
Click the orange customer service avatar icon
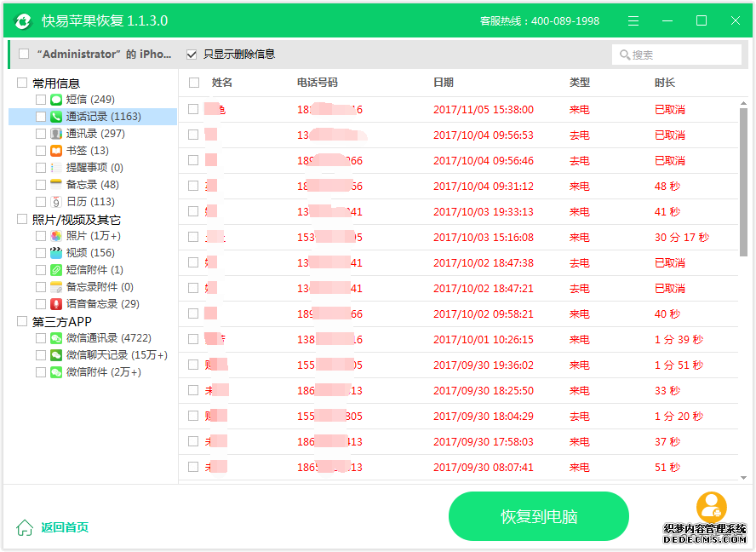pos(711,507)
